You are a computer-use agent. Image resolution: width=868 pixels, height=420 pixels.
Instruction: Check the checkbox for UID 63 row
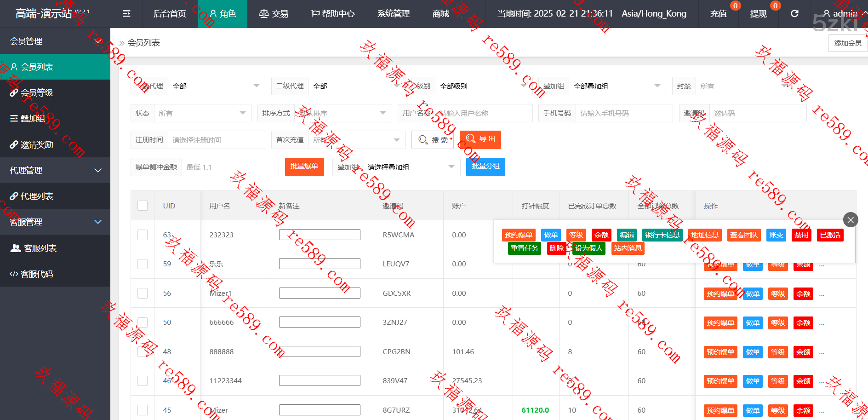tap(143, 235)
